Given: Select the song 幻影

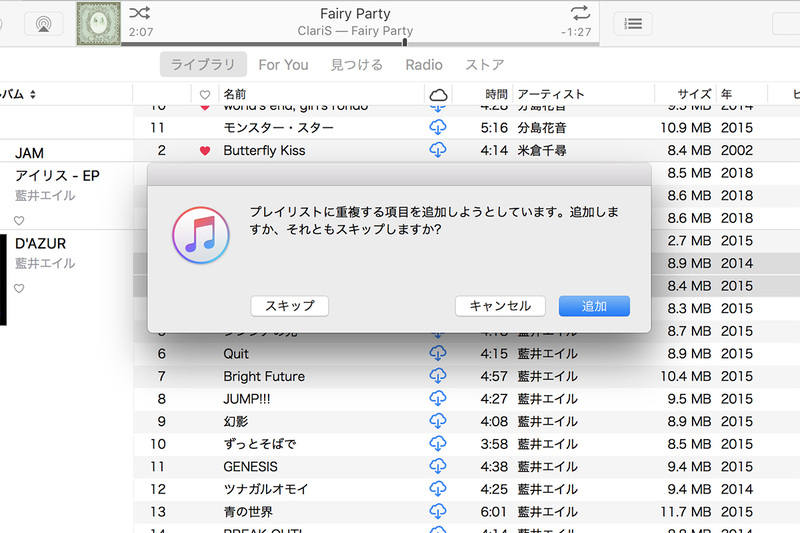Looking at the screenshot, I should coord(236,421).
